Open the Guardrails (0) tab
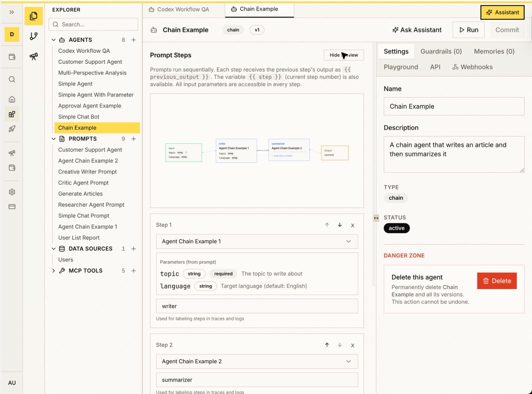Image resolution: width=532 pixels, height=394 pixels. [x=441, y=51]
